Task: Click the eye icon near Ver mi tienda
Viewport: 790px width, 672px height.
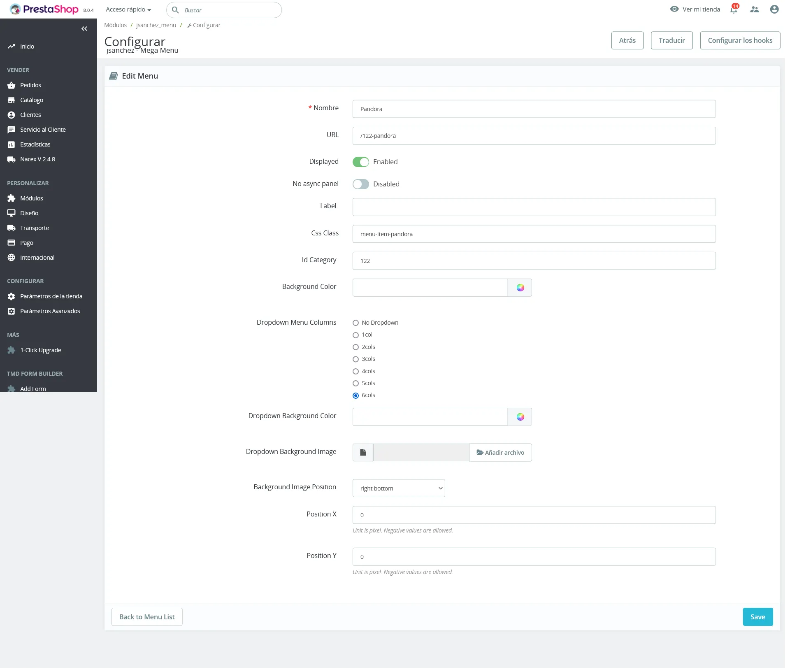Action: tap(674, 9)
